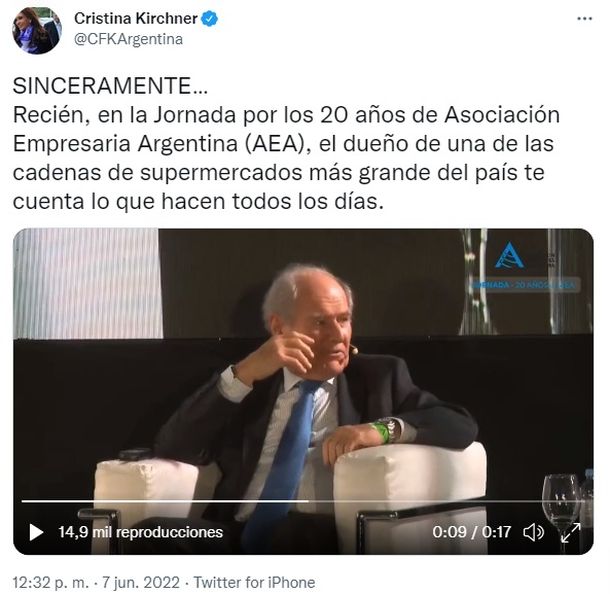Image resolution: width=610 pixels, height=594 pixels.
Task: Click the end of the played progress segment
Action: [x=308, y=501]
